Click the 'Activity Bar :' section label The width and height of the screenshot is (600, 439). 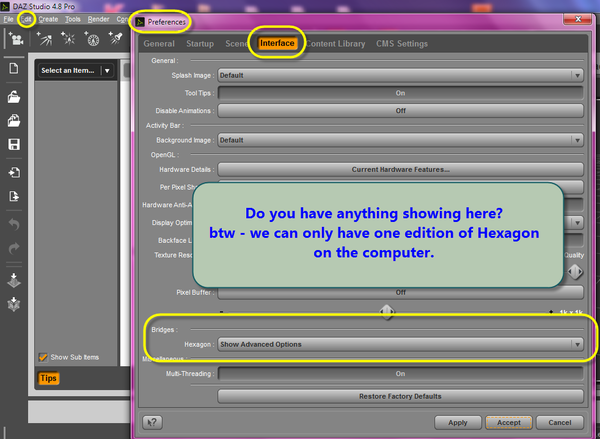coord(165,126)
